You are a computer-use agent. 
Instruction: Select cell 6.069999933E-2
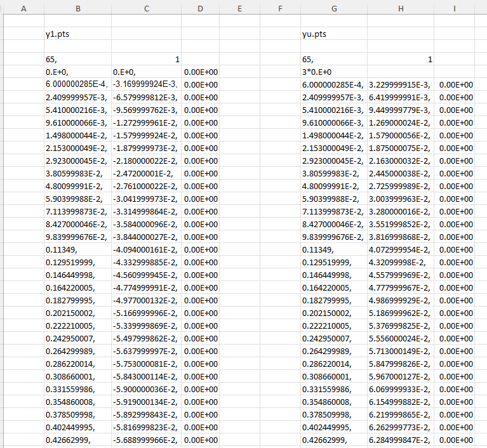click(401, 390)
